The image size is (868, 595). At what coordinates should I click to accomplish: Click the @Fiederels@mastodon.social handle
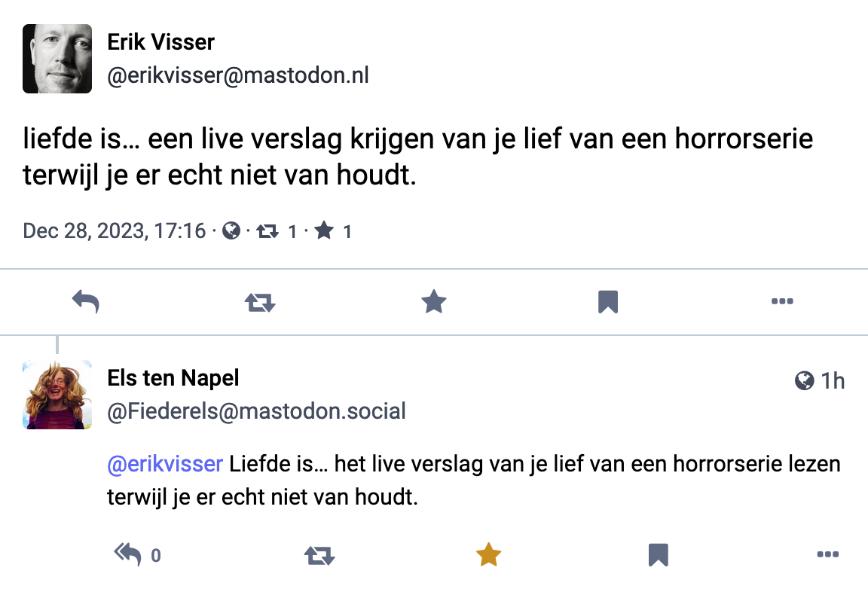(x=257, y=411)
